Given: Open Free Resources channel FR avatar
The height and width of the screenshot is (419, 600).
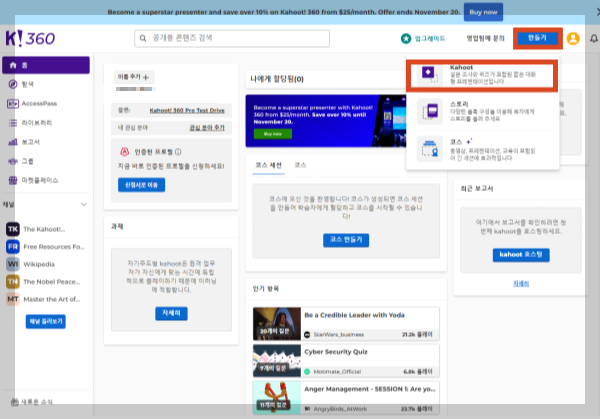Looking at the screenshot, I should pyautogui.click(x=13, y=247).
